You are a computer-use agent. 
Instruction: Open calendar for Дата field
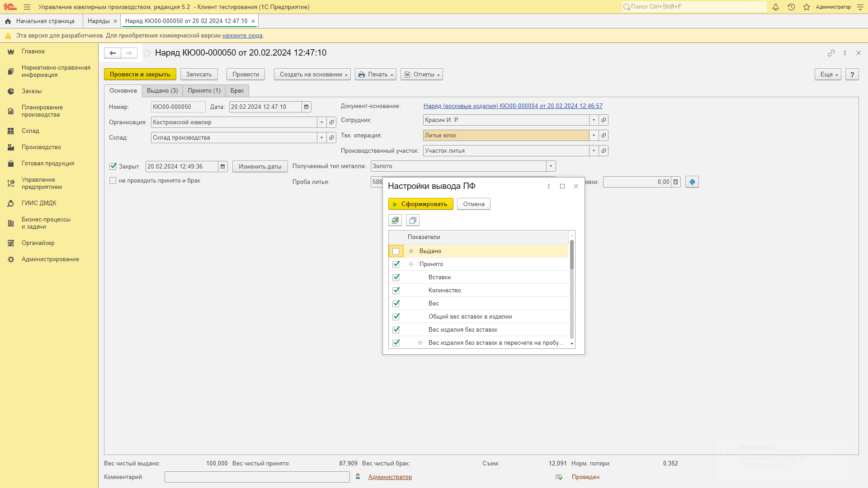307,107
